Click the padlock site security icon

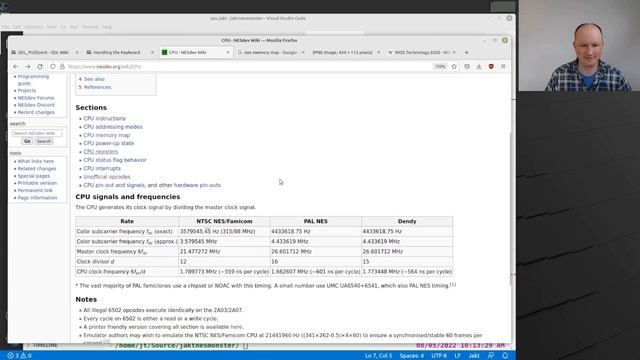62,67
